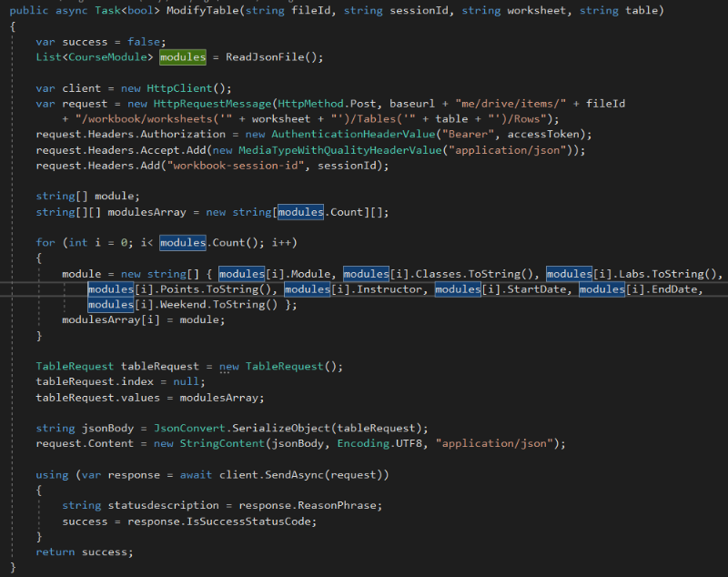Viewport: 728px width, 577px height.
Task: Click the SerializeObject method call
Action: (x=281, y=428)
